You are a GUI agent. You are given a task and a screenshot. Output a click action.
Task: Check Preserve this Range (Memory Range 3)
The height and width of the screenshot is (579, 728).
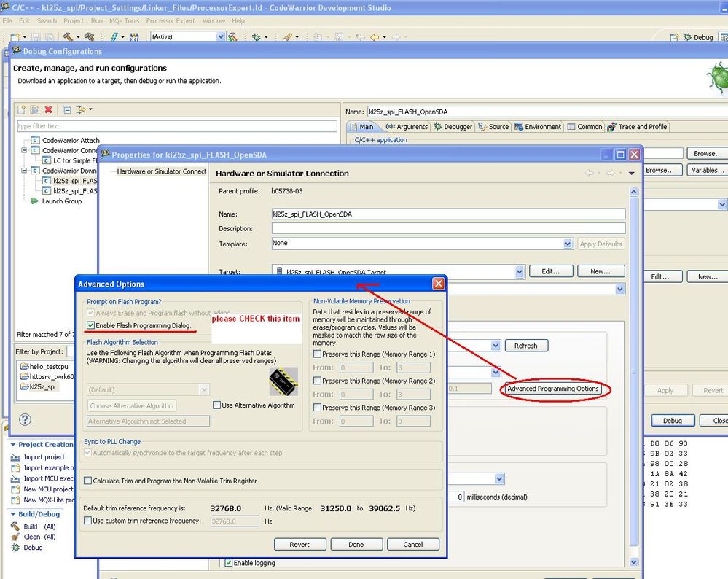(x=317, y=408)
